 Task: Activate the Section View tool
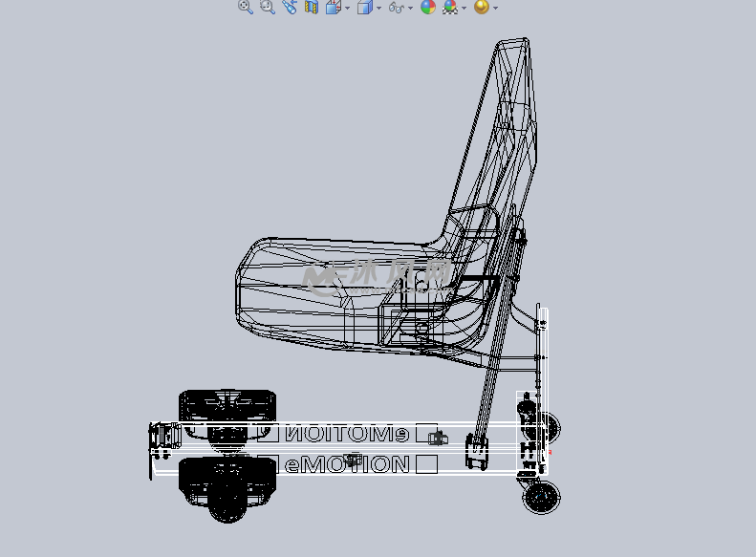coord(311,8)
